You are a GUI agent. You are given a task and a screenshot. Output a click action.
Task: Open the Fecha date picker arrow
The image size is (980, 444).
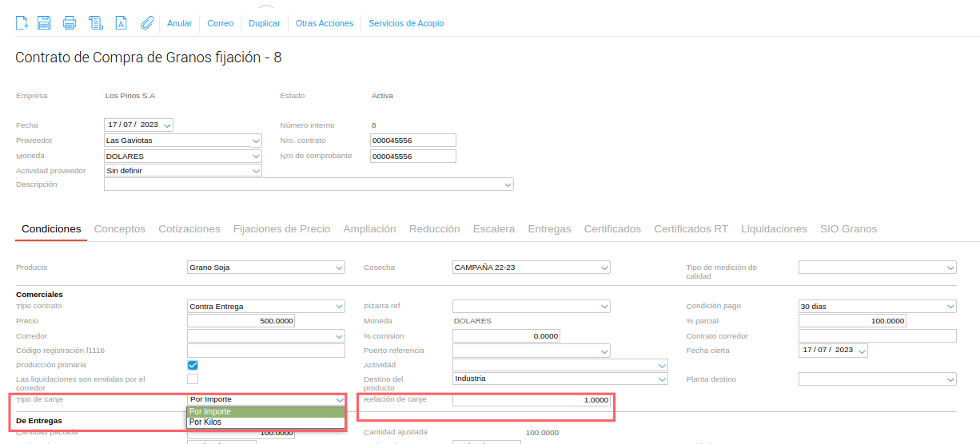[167, 125]
